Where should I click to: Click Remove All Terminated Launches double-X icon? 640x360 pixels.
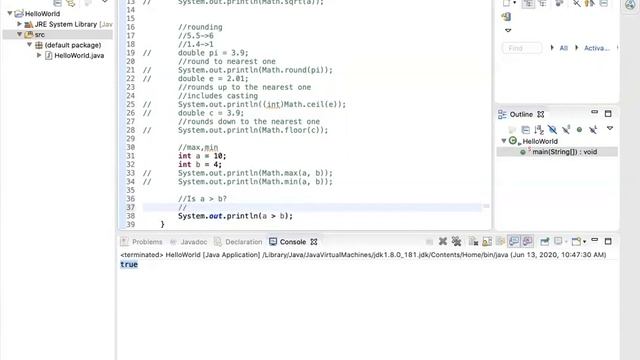point(456,242)
